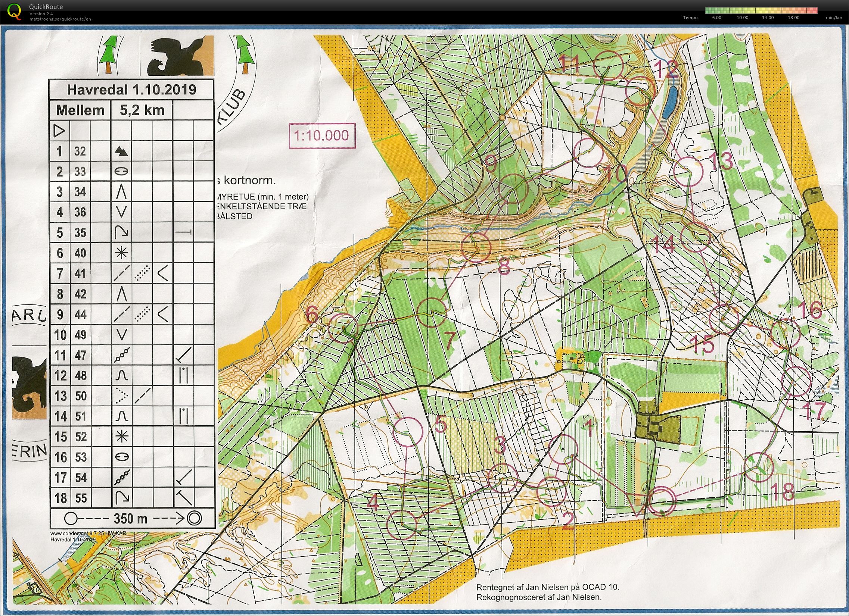The image size is (849, 616).
Task: Click the '14:00' tempo label
Action: pos(768,18)
